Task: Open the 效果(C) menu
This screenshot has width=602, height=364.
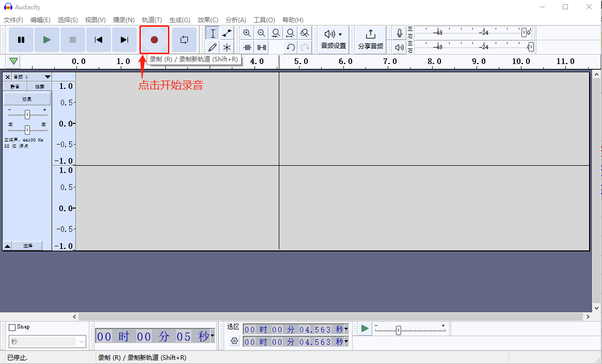Action: coord(208,20)
